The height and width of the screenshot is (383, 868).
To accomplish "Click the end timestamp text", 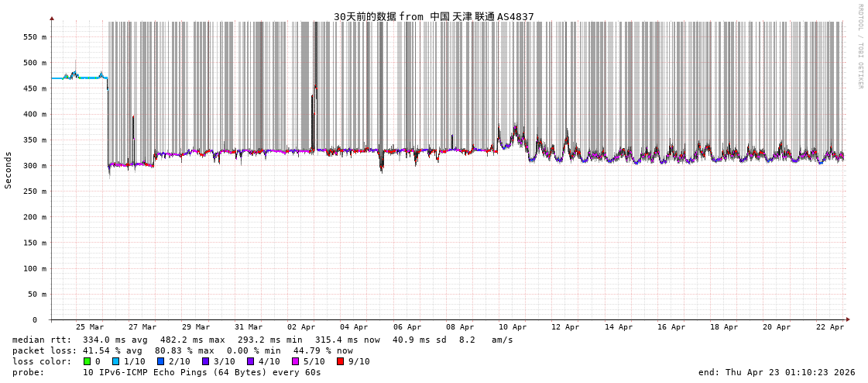I will 777,372.
